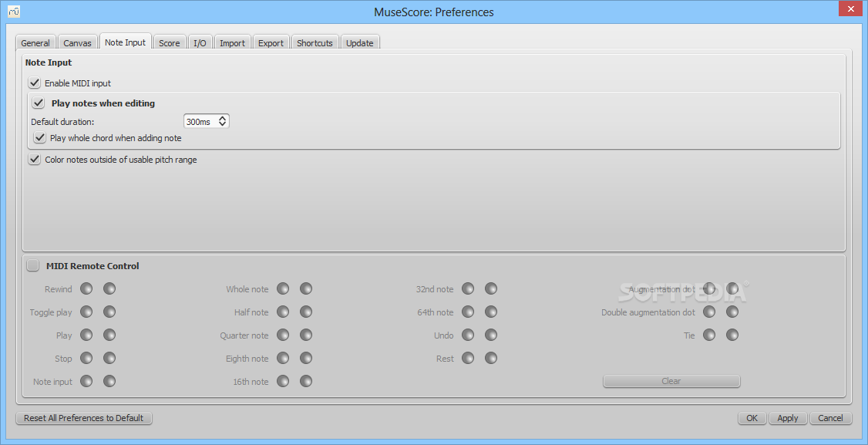Click the left round button beside Tie
The image size is (868, 445).
[709, 335]
